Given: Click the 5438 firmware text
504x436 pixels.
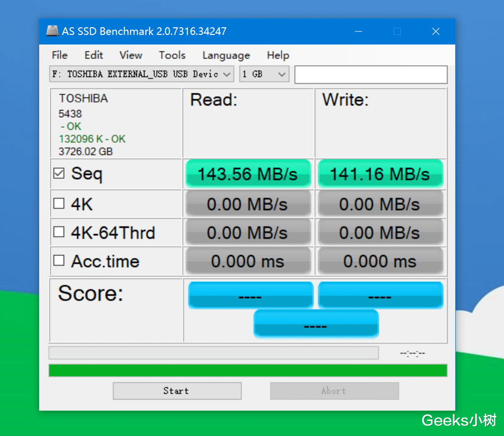Looking at the screenshot, I should coord(70,113).
